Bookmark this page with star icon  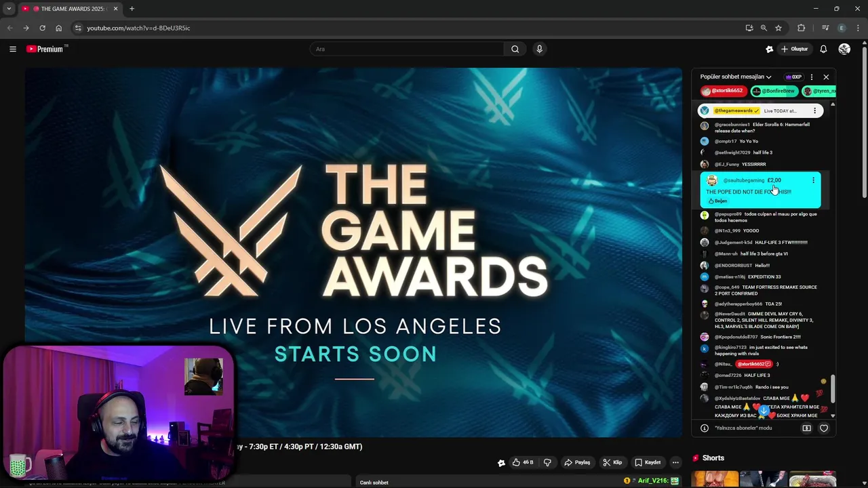point(778,28)
